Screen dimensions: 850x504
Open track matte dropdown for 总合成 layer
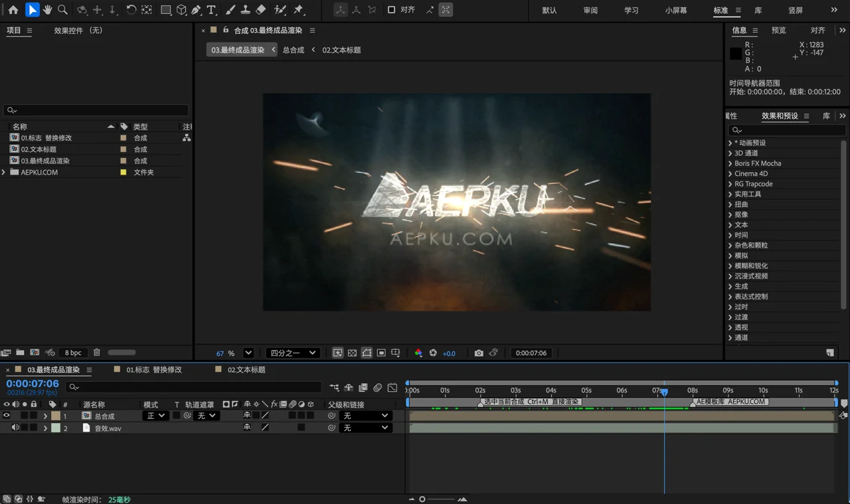207,416
